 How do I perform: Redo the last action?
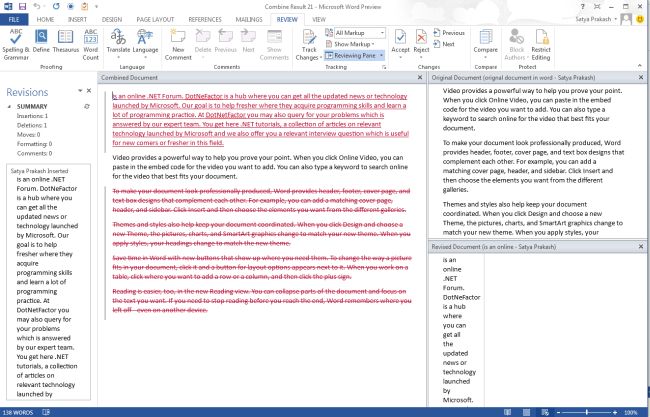pos(56,7)
